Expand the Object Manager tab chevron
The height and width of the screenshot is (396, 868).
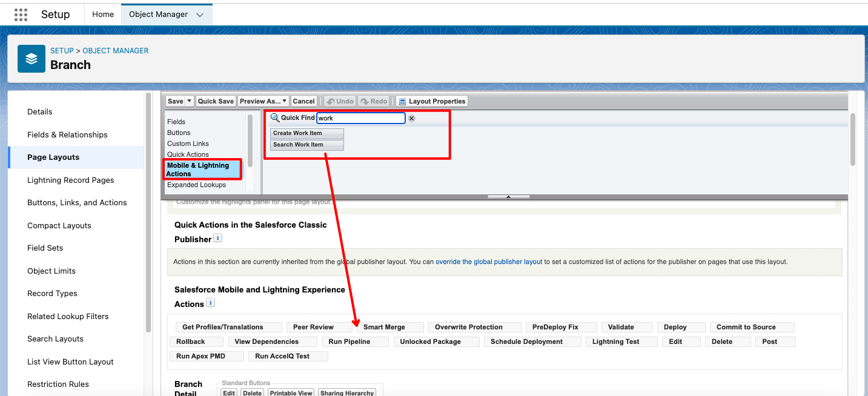(200, 15)
